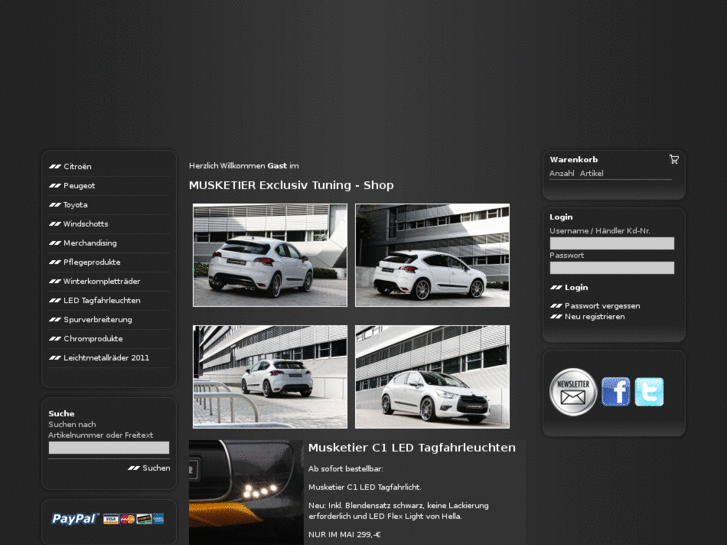Open the top-left white car rear photo
Viewport: 727px width, 545px height.
pos(270,255)
